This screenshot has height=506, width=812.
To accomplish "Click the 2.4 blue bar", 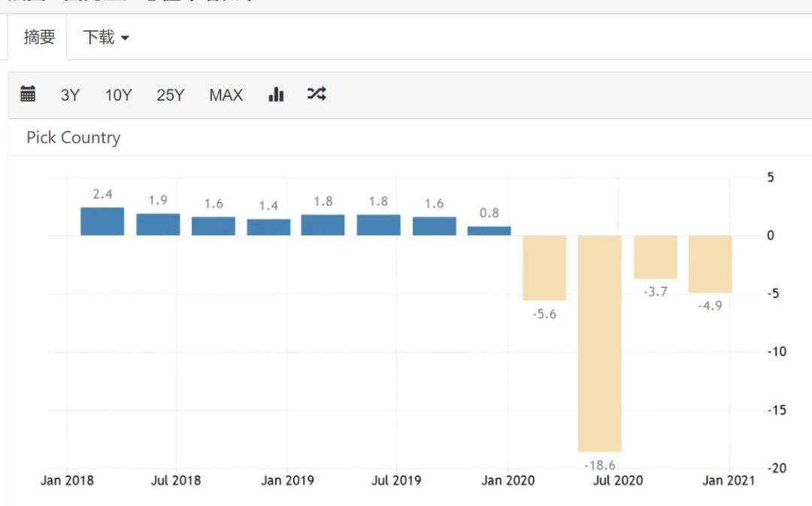I will point(102,222).
